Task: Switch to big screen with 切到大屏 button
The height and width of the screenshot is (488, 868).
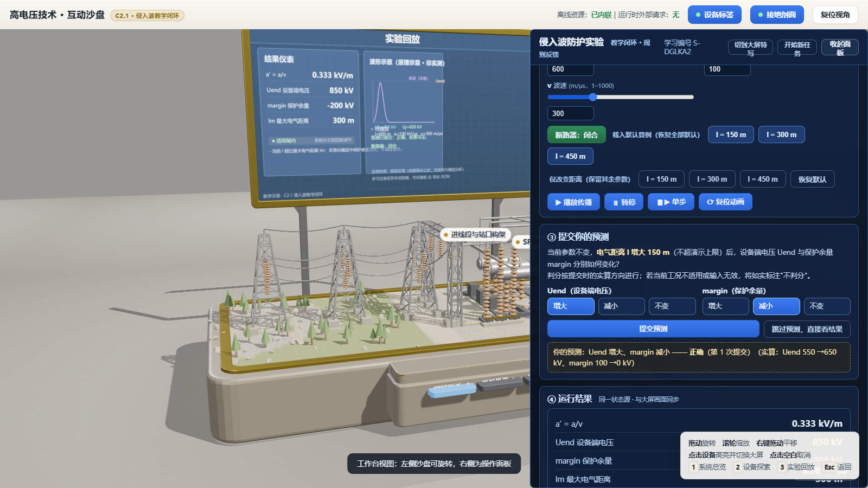Action: pyautogui.click(x=750, y=48)
